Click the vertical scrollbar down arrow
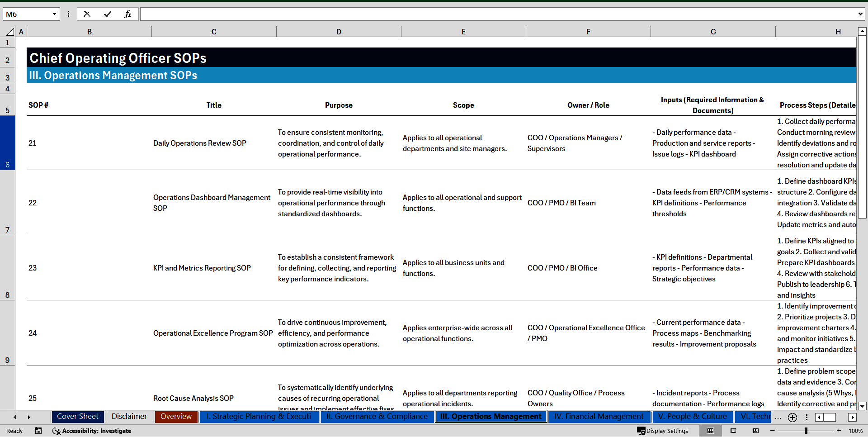 point(862,406)
